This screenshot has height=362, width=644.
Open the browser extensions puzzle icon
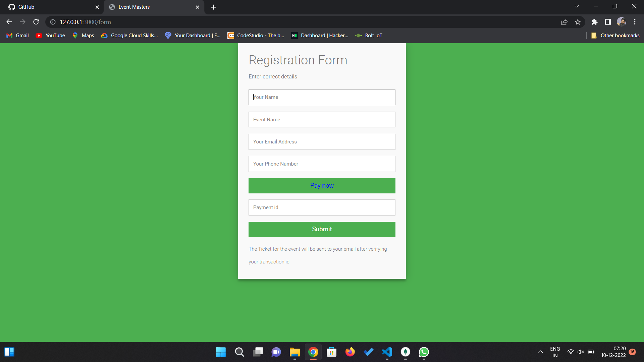coord(594,22)
